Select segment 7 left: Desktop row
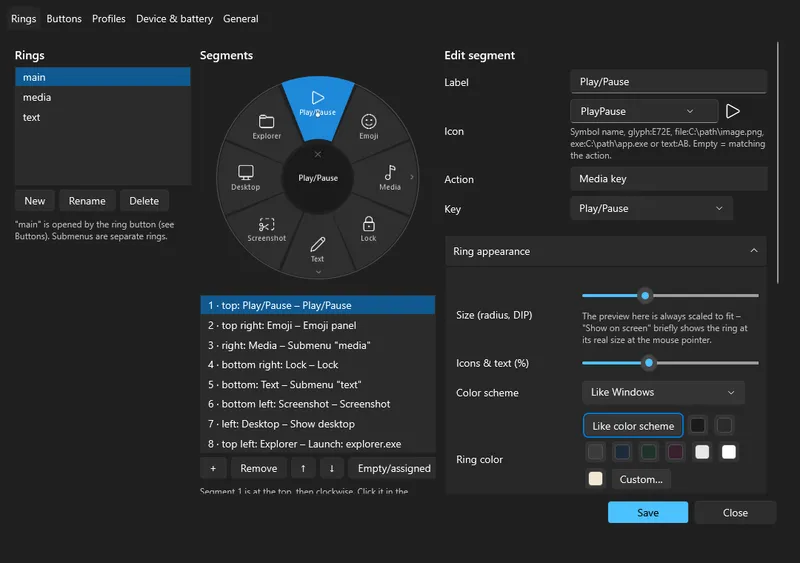Image resolution: width=800 pixels, height=563 pixels. click(x=318, y=424)
